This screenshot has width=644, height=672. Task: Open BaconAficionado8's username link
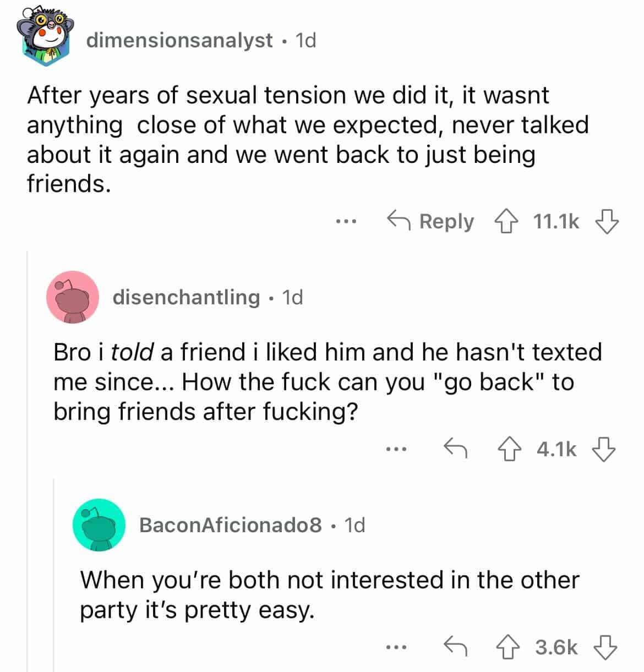231,525
